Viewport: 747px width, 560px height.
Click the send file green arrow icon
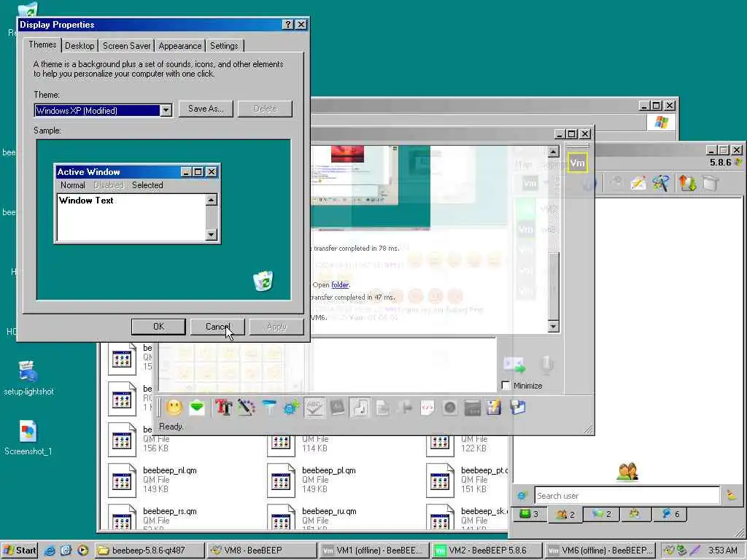(x=514, y=365)
